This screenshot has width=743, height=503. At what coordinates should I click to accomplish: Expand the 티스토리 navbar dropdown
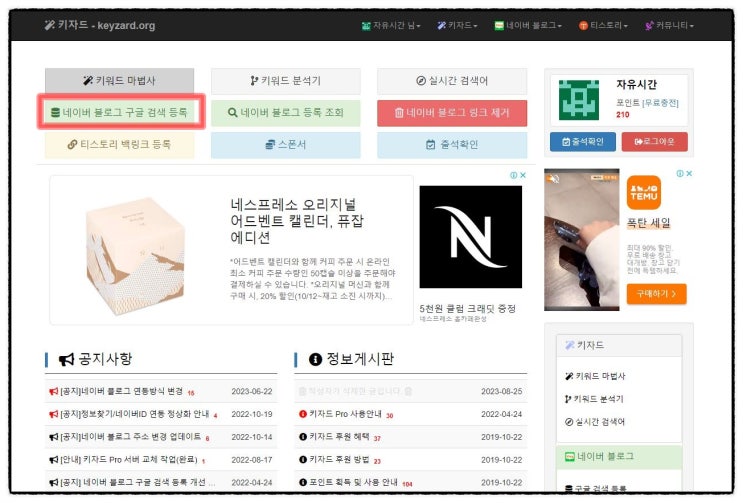[x=603, y=25]
